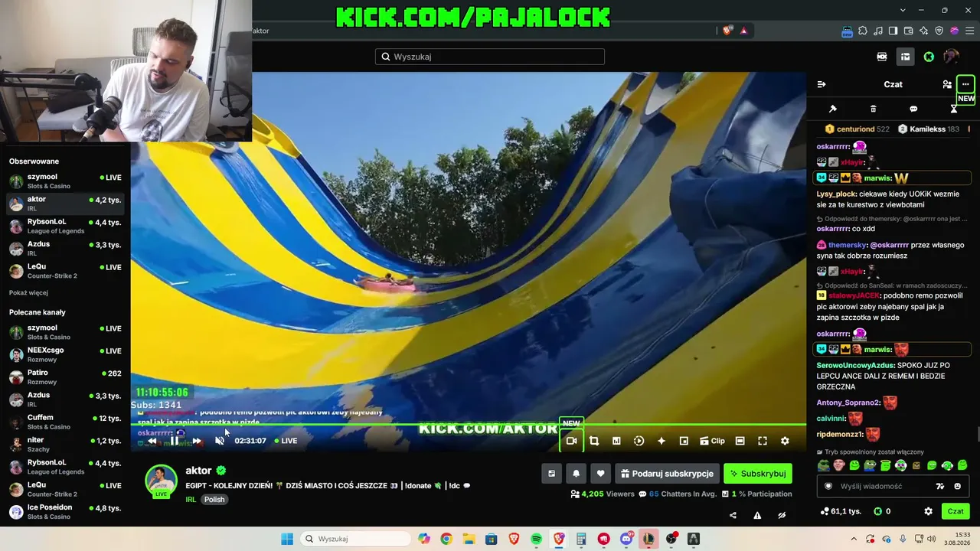Viewport: 980px width, 551px height.
Task: Skip forward in the stream player
Action: [x=197, y=441]
